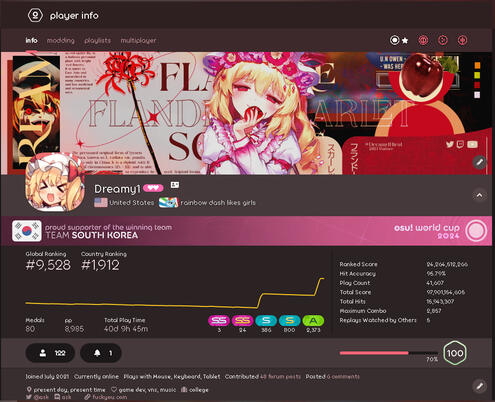This screenshot has width=495, height=402.
Task: Toggle mapping subscription bell button
Action: 101,353
